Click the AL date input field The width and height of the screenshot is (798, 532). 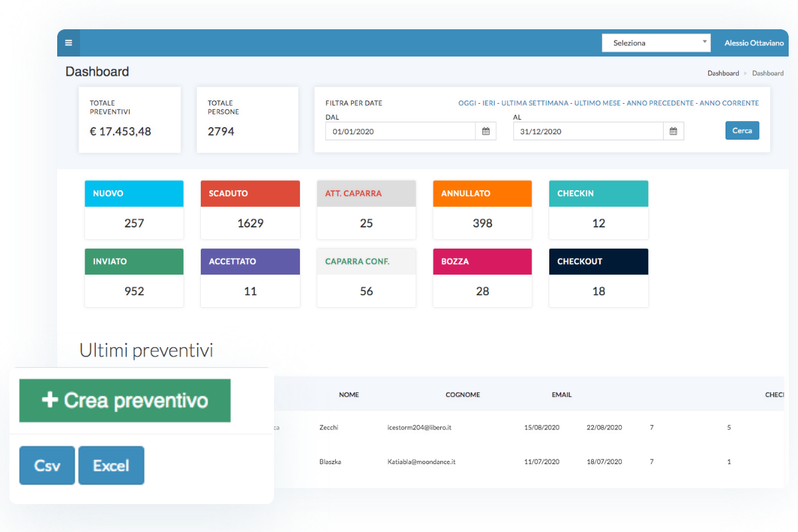click(588, 132)
